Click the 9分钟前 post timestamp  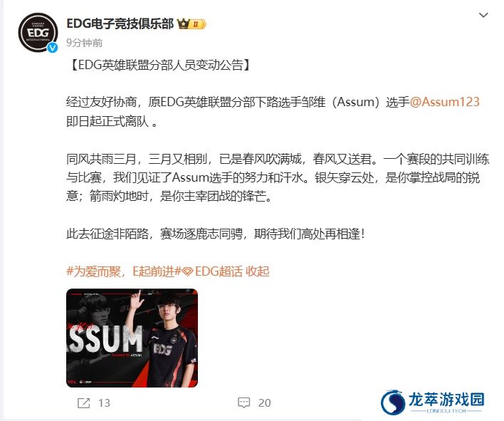85,43
